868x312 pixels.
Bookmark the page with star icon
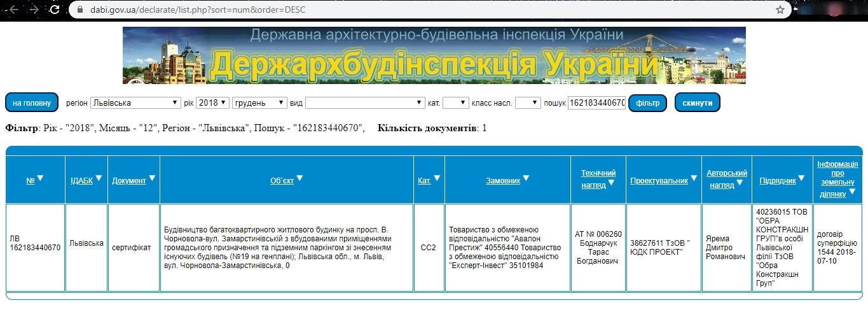click(780, 10)
